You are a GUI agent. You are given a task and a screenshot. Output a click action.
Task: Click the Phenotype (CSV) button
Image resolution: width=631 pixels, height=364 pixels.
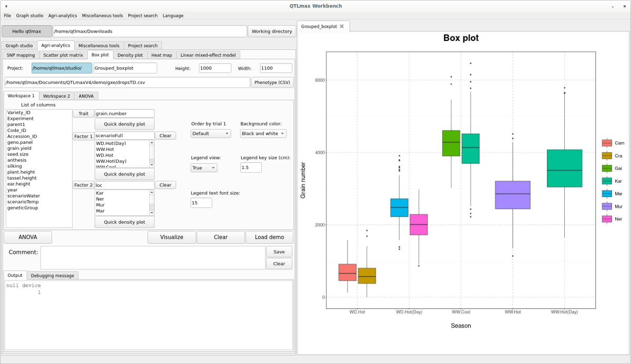(x=272, y=82)
